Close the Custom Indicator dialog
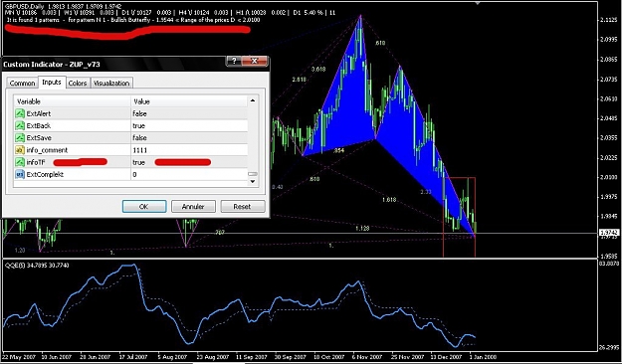The image size is (622, 364). [254, 61]
